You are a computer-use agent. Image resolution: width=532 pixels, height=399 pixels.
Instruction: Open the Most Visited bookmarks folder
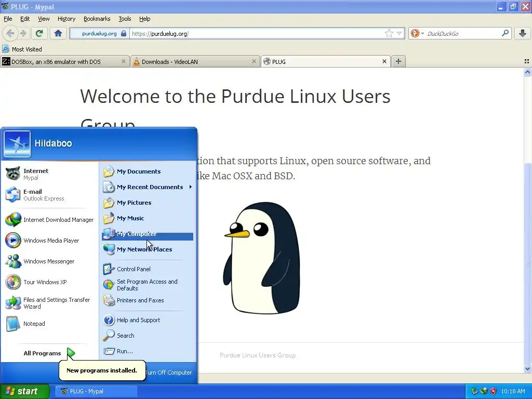click(x=22, y=49)
